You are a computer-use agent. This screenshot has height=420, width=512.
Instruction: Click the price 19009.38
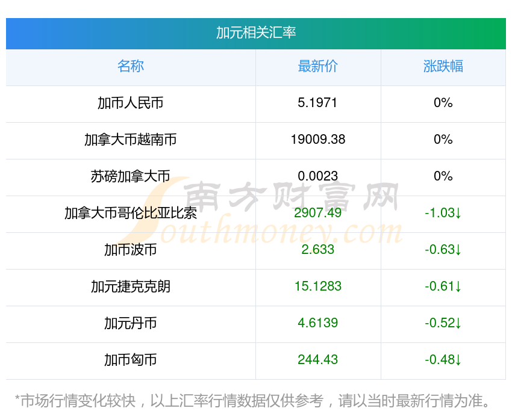pyautogui.click(x=318, y=140)
